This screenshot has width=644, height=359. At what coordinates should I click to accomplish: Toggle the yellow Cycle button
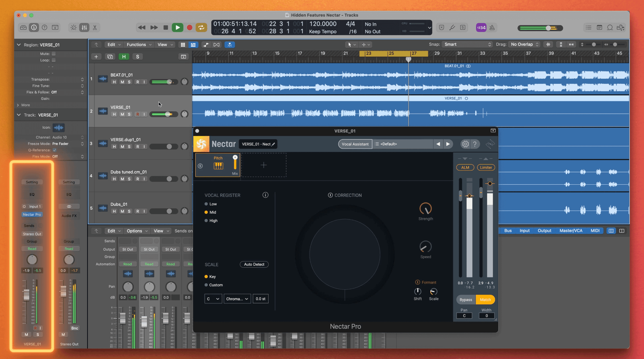point(201,27)
